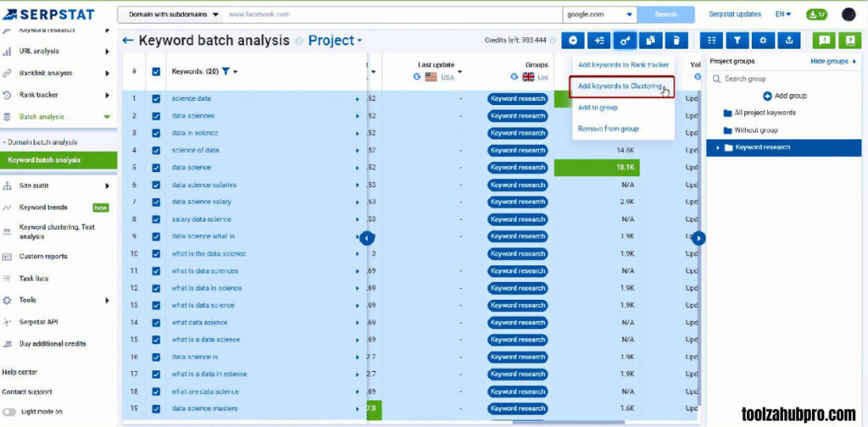Click the filter icon next to Keywords (20)

tap(225, 71)
